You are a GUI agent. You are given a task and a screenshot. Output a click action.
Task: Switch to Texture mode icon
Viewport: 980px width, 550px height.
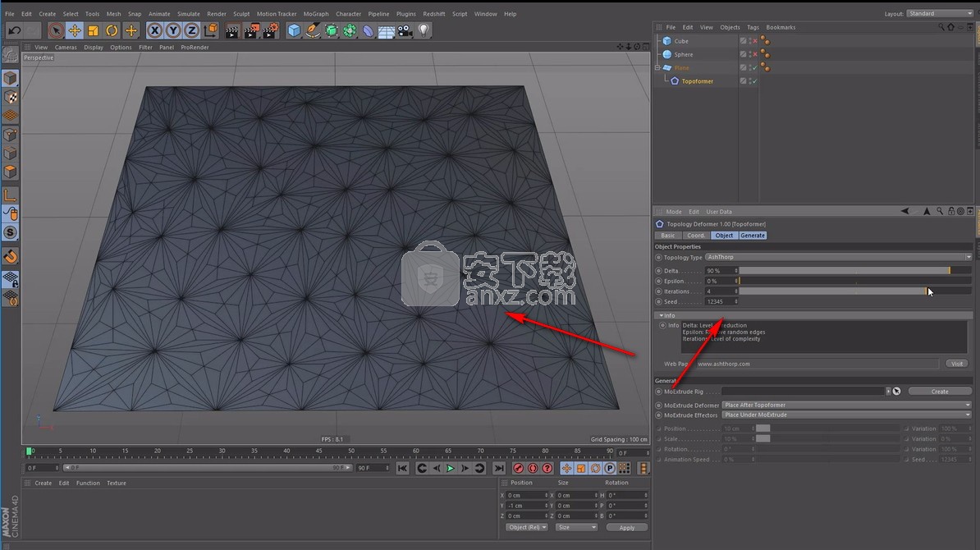[x=10, y=97]
